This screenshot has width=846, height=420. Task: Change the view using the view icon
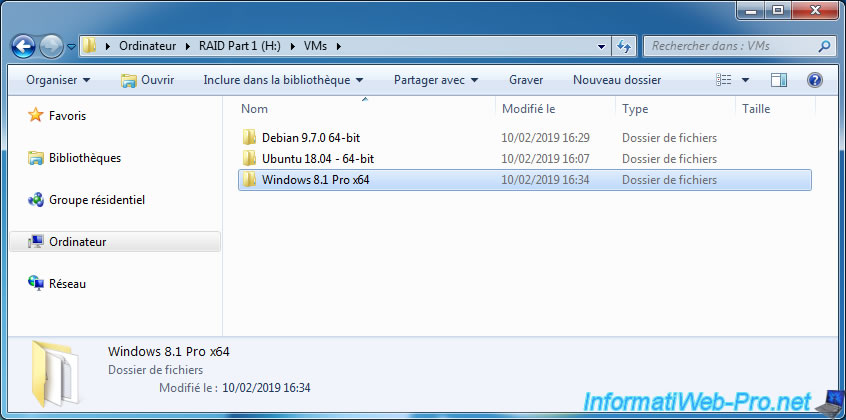coord(724,80)
